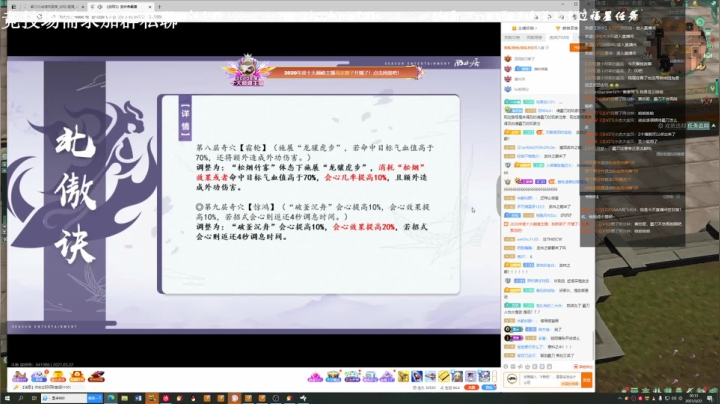Image resolution: width=720 pixels, height=404 pixels.
Task: Click the detail tab label on the slide
Action: click(x=185, y=118)
